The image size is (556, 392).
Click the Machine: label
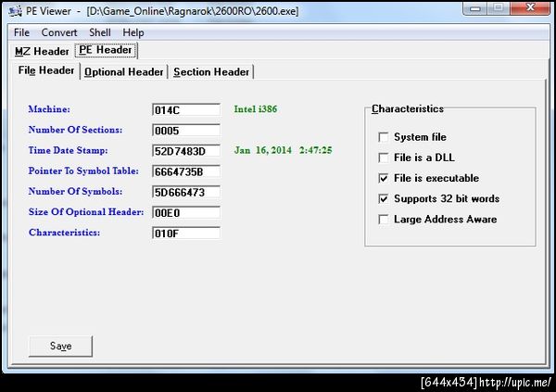[x=49, y=109]
